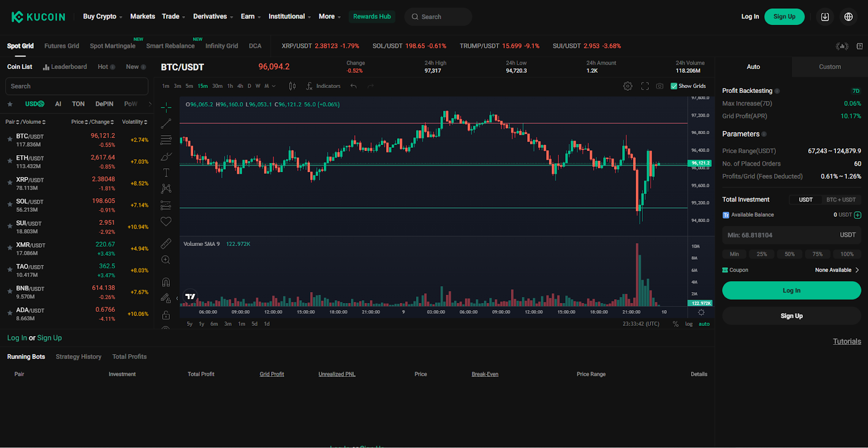Expand the Institutional dropdown menu
Screen dimensions: 868x448
[290, 17]
